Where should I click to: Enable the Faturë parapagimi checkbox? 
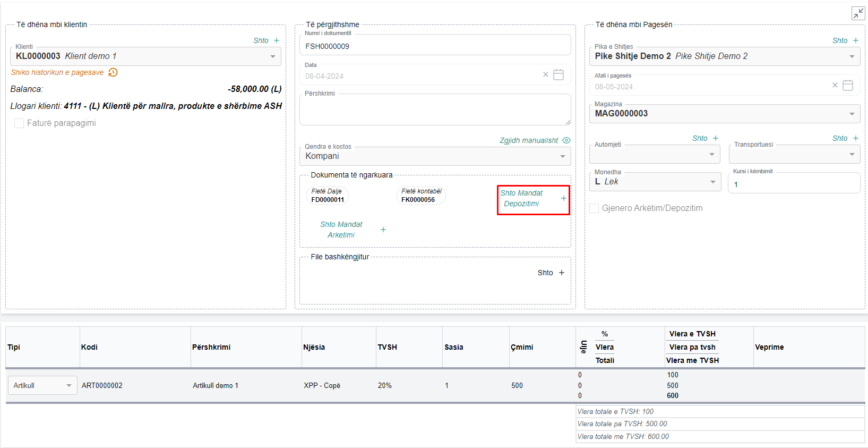tap(19, 123)
